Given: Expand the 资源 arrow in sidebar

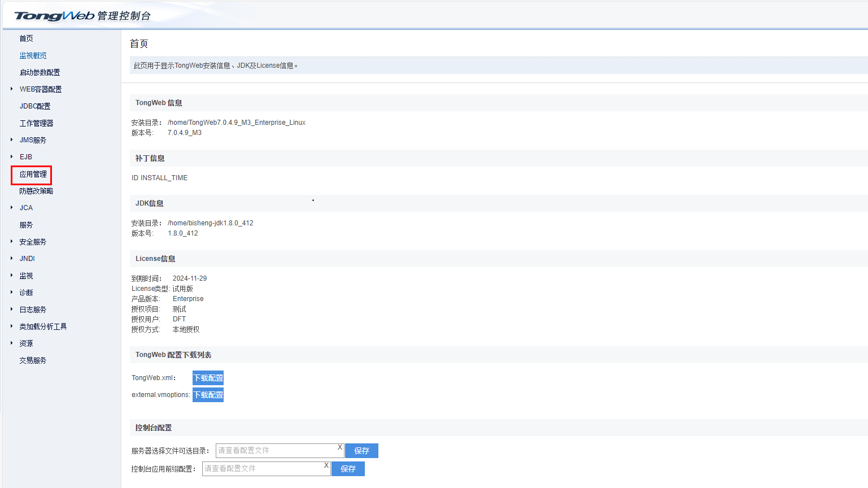Looking at the screenshot, I should click(11, 343).
